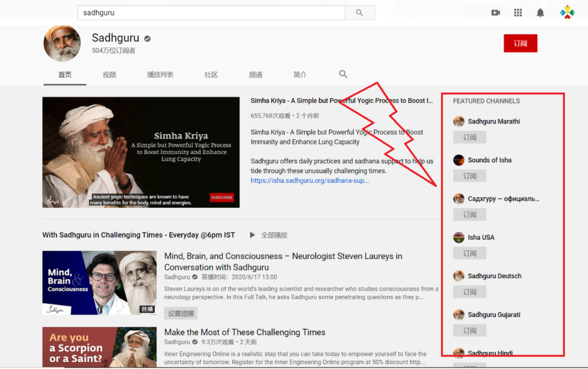Viewport: 588px width, 369px height.
Task: Click Sadhguru Gujarati channel avatar
Action: [x=459, y=314]
